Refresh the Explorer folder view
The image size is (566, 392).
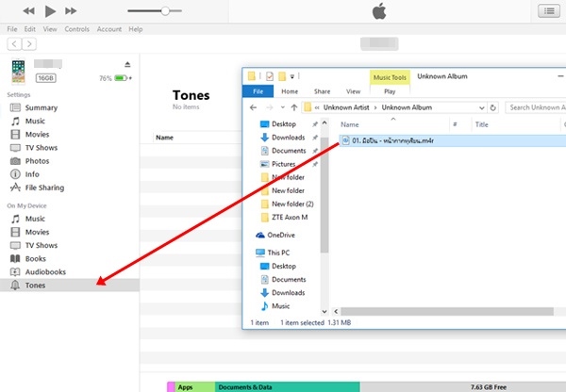pyautogui.click(x=492, y=107)
